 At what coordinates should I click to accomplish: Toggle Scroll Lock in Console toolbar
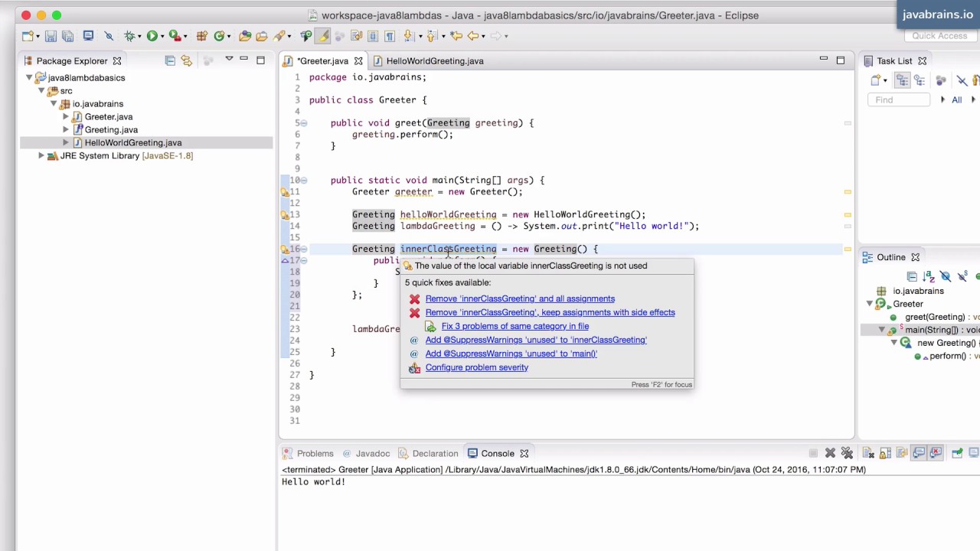pyautogui.click(x=885, y=453)
